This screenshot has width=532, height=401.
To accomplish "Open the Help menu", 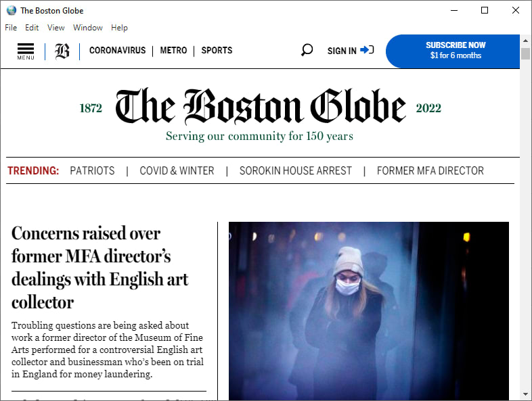I will pyautogui.click(x=119, y=28).
